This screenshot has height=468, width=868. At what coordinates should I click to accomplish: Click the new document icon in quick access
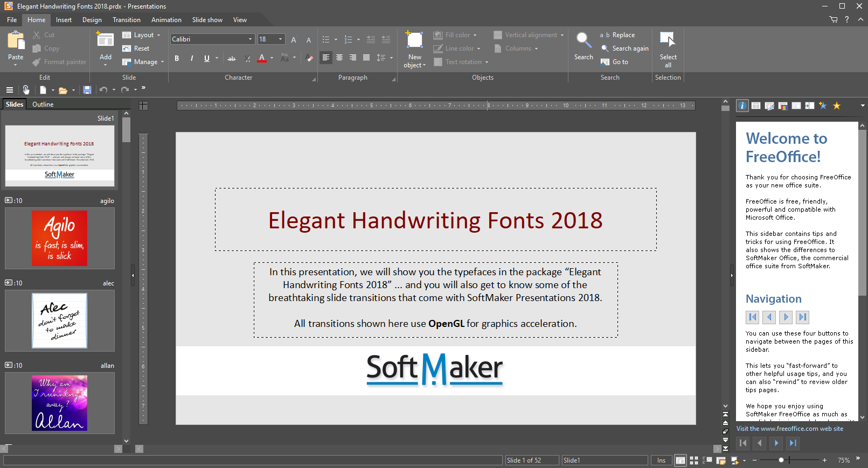pos(43,90)
